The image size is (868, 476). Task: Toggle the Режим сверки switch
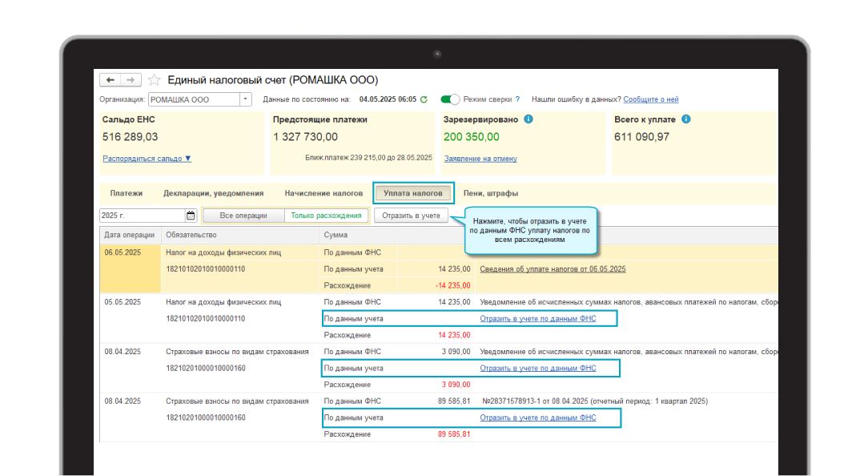tap(451, 99)
